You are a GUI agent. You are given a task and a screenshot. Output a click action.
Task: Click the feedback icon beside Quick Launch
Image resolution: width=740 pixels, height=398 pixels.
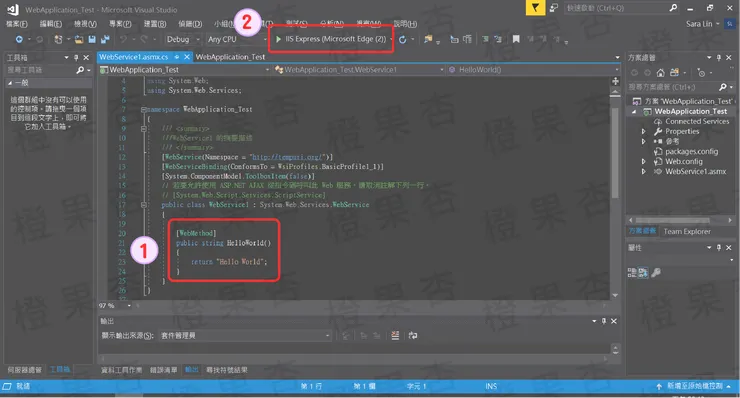[x=554, y=8]
